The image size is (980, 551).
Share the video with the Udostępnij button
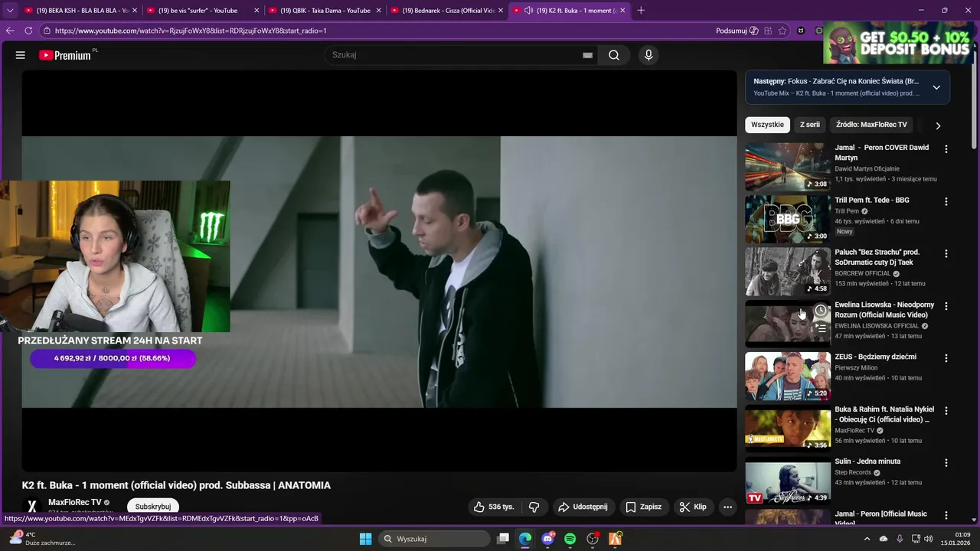(583, 507)
